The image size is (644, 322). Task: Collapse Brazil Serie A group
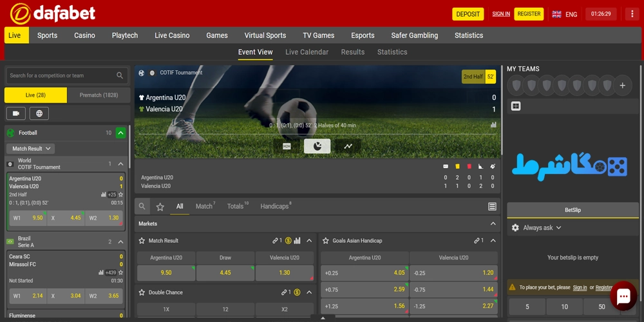(x=120, y=242)
